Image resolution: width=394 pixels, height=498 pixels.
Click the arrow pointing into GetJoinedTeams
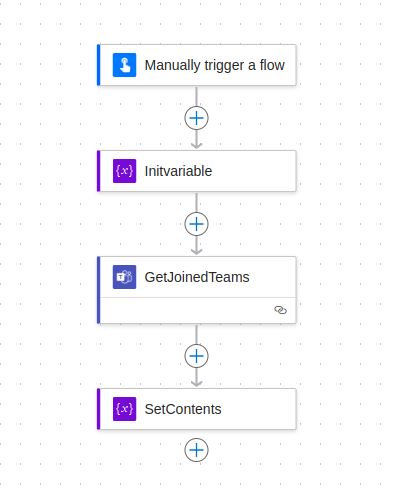196,246
